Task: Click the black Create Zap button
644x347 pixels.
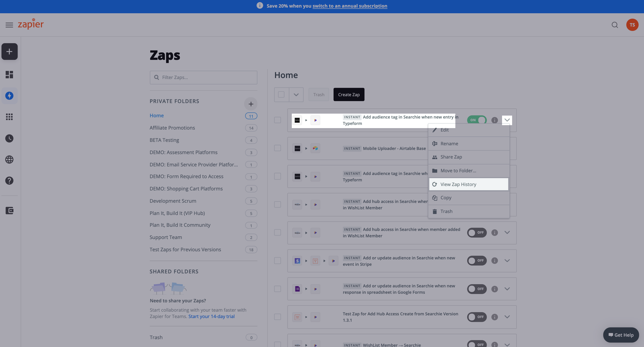Action: point(349,94)
